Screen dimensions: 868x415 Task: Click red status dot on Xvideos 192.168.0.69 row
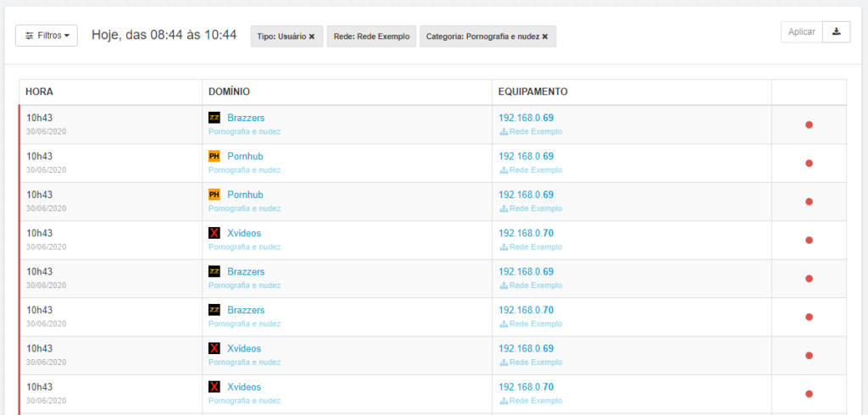coord(809,355)
